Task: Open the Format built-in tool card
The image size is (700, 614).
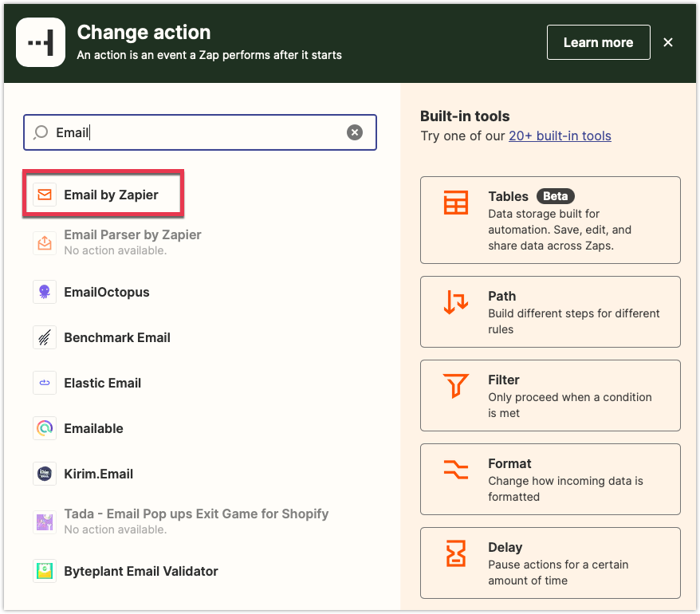Action: [550, 479]
